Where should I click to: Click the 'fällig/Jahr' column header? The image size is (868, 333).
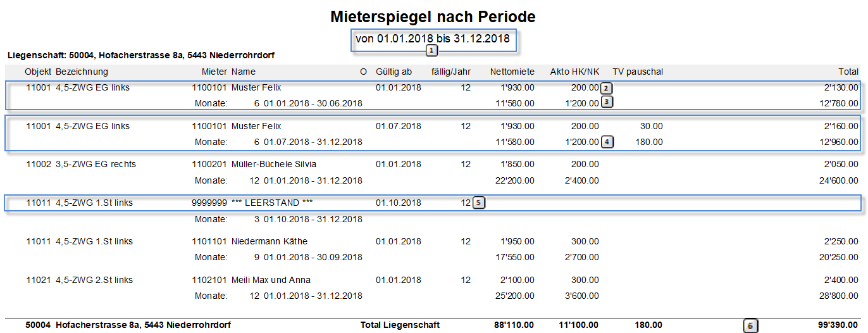click(x=452, y=72)
